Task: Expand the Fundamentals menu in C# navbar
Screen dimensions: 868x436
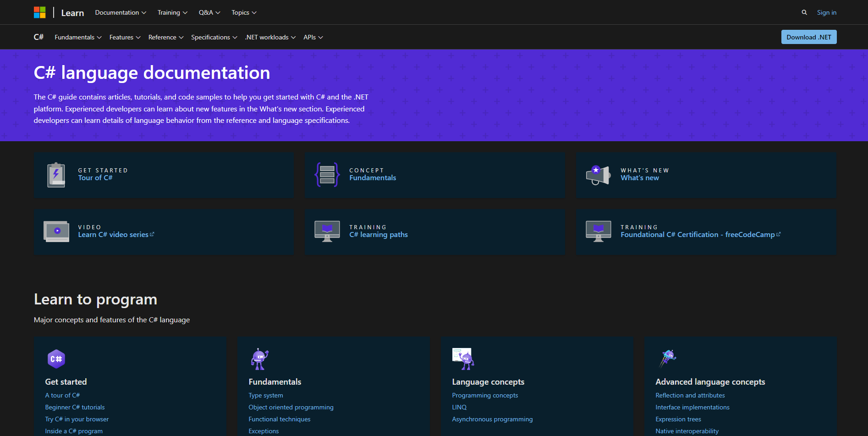Action: tap(78, 37)
